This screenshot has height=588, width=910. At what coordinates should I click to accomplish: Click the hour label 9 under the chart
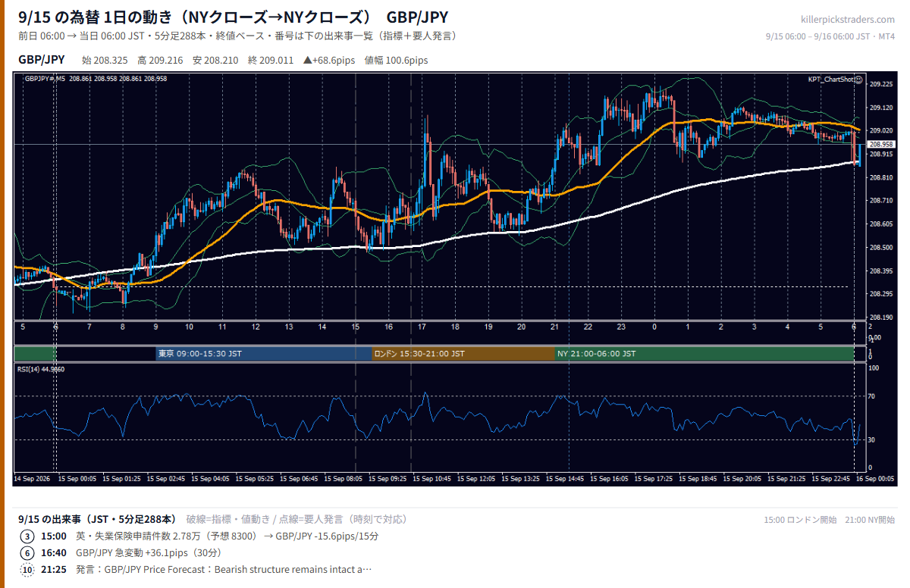(x=155, y=327)
